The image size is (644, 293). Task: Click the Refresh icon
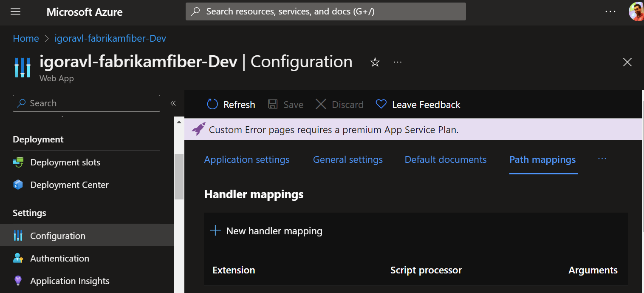[212, 104]
